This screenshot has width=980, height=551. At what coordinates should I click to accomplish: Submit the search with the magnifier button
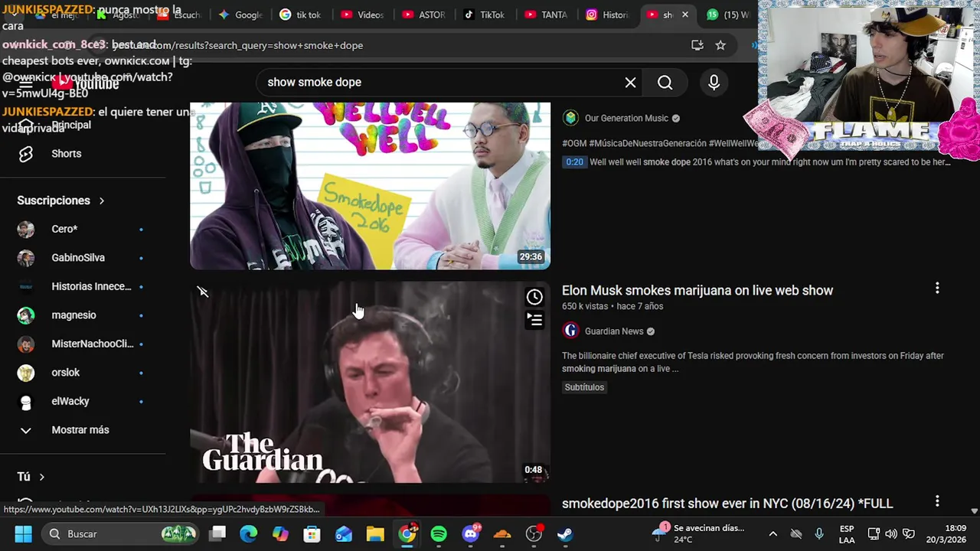665,83
